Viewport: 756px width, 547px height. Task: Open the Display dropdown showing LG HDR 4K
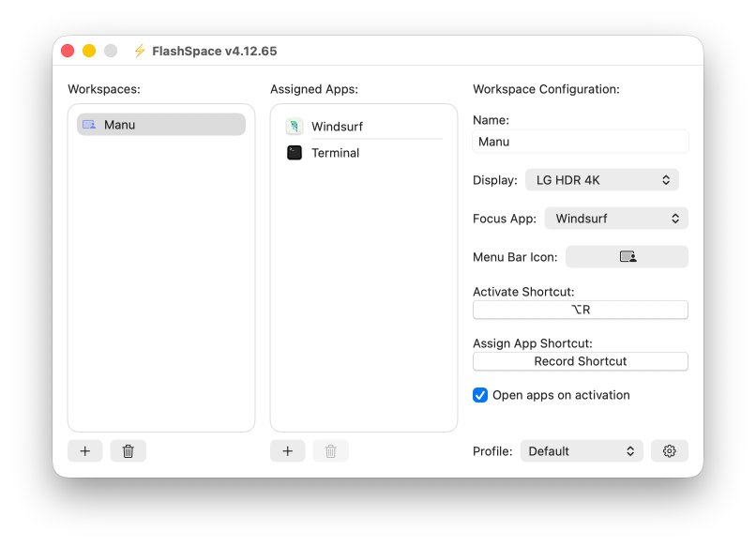601,180
